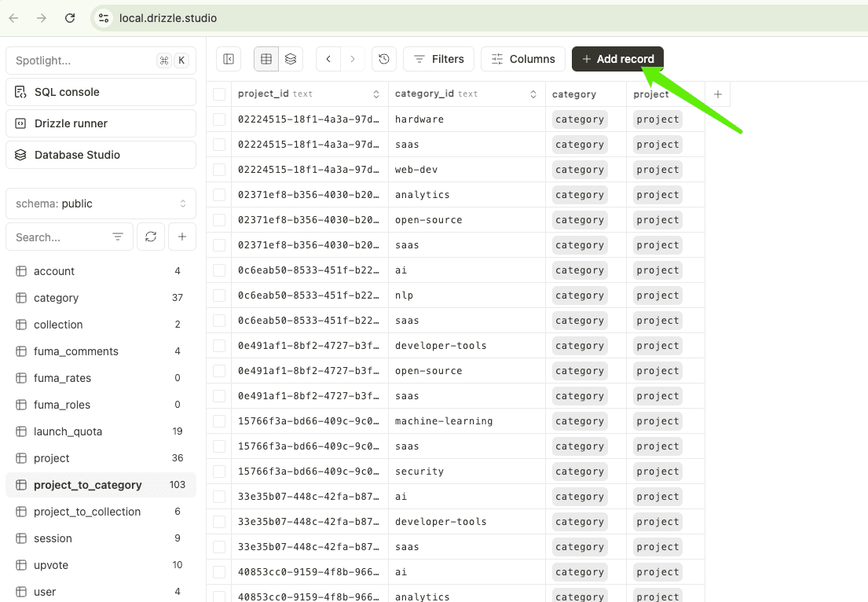The height and width of the screenshot is (602, 868).
Task: Check the 02371ef8 open-source row
Action: 219,220
